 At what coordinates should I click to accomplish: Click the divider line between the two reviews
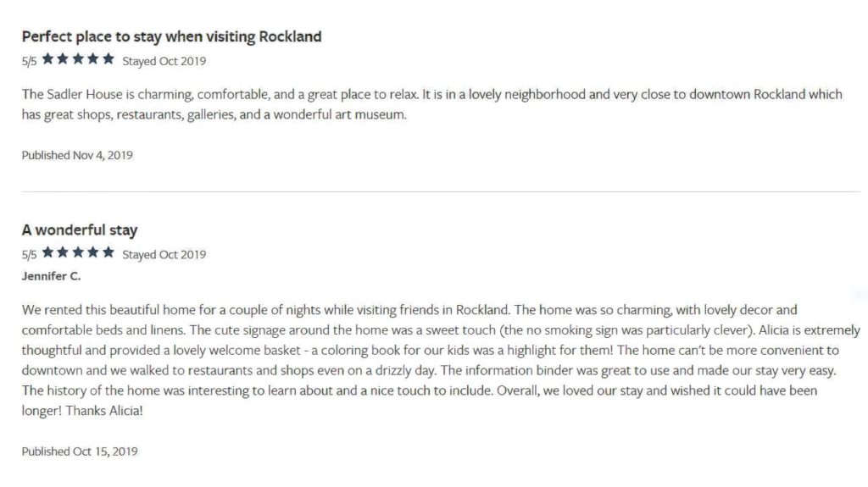click(x=441, y=192)
